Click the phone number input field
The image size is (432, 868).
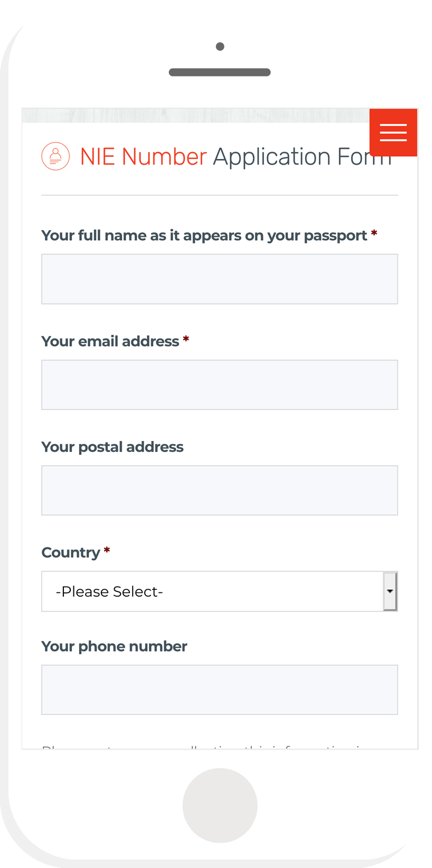[x=220, y=690]
